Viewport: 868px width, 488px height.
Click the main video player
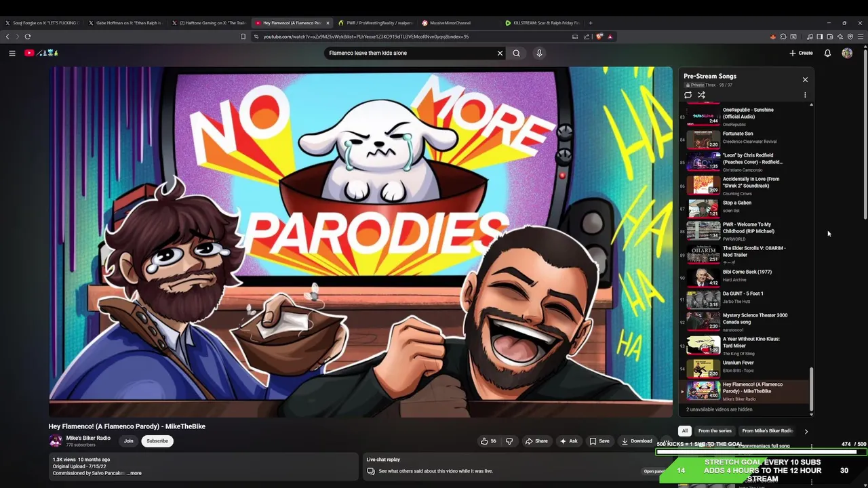click(x=361, y=242)
